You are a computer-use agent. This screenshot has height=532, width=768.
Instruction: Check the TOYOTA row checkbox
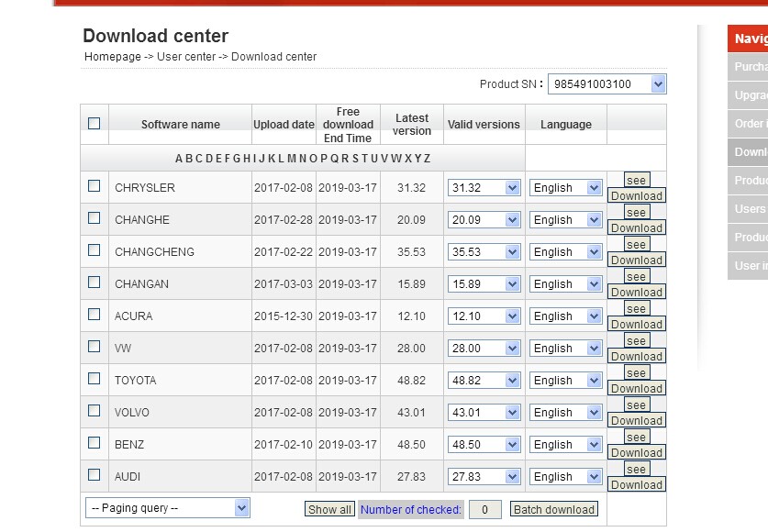point(94,379)
